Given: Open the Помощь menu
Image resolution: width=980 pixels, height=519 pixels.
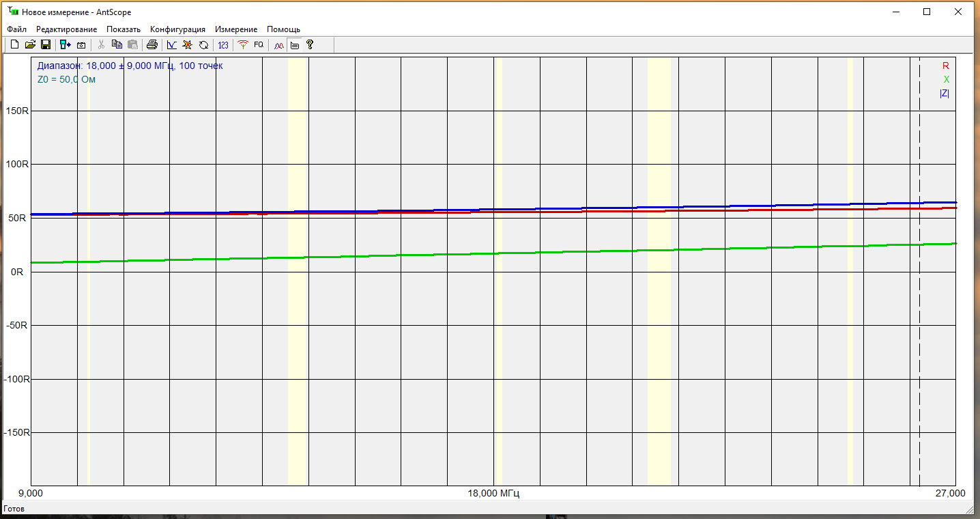Looking at the screenshot, I should (283, 29).
